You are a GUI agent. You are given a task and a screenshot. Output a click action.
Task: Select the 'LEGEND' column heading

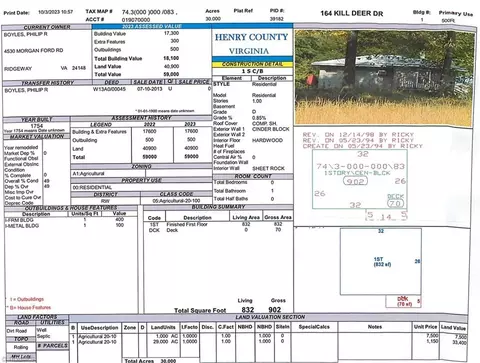click(x=101, y=125)
